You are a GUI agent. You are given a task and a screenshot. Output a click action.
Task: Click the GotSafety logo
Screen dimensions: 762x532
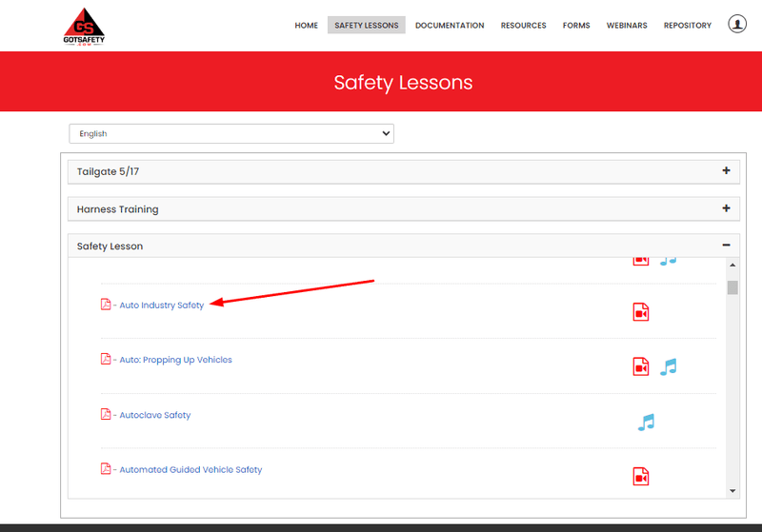click(x=87, y=26)
